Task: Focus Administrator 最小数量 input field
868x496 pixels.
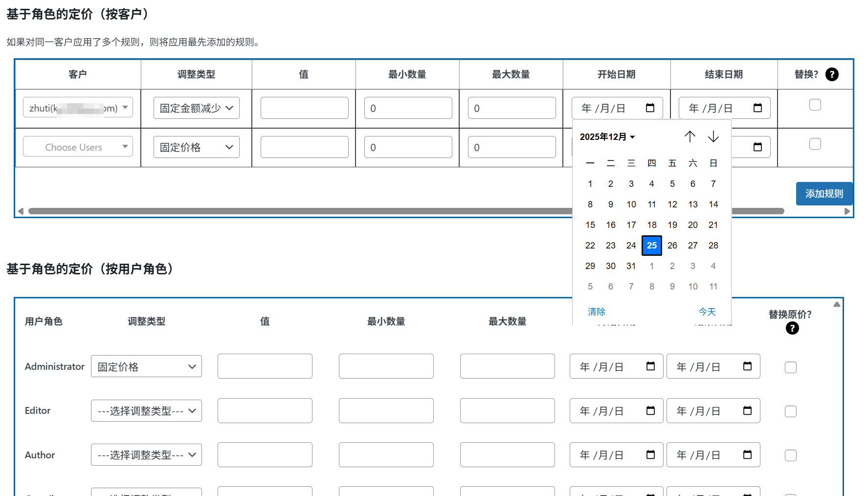Action: pyautogui.click(x=386, y=366)
